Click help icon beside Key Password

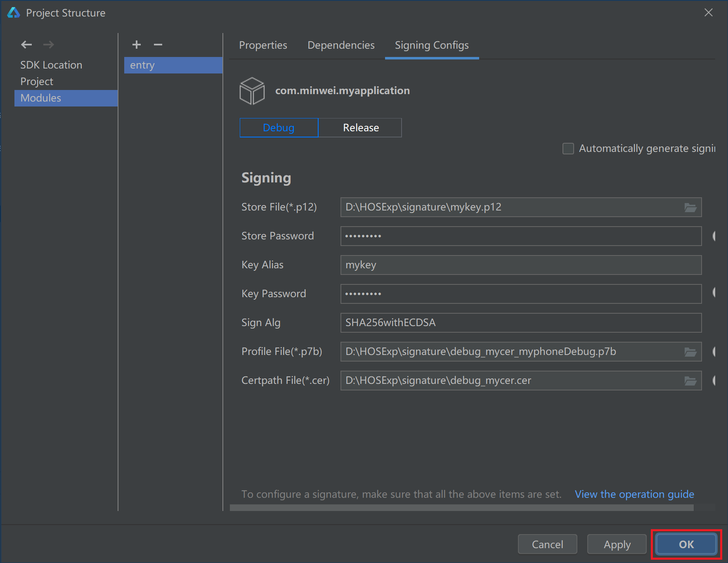(714, 292)
